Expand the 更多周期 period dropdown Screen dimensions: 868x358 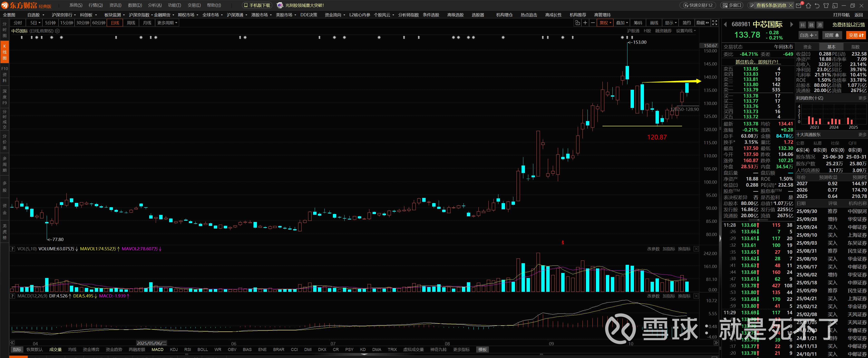pos(167,23)
